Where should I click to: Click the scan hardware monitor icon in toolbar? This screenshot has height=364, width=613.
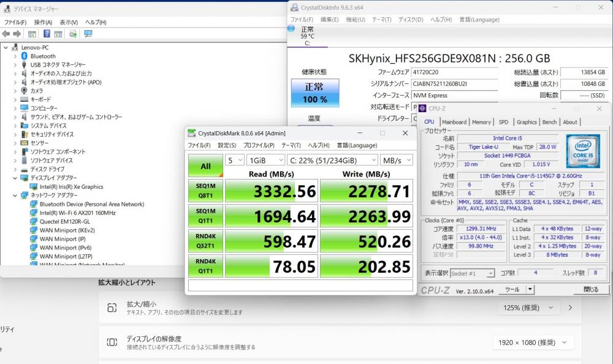(x=88, y=34)
